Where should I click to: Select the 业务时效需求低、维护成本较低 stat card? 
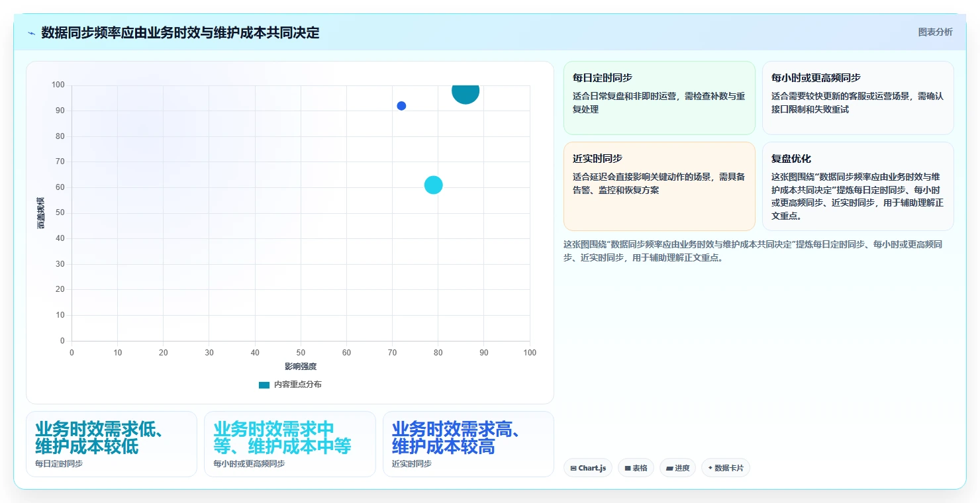[x=111, y=444]
